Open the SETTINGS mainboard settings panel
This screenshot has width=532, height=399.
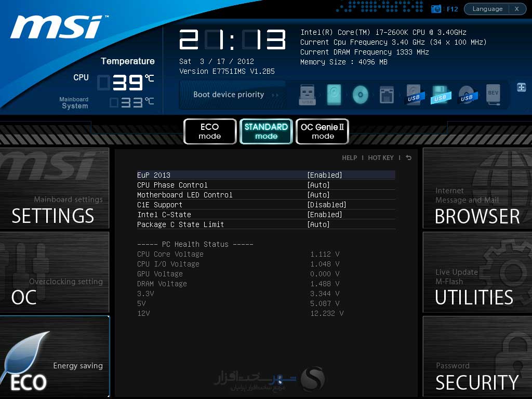pyautogui.click(x=55, y=188)
